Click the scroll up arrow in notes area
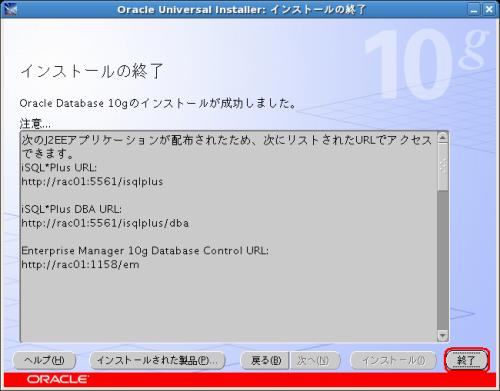500x391 pixels. coord(443,137)
